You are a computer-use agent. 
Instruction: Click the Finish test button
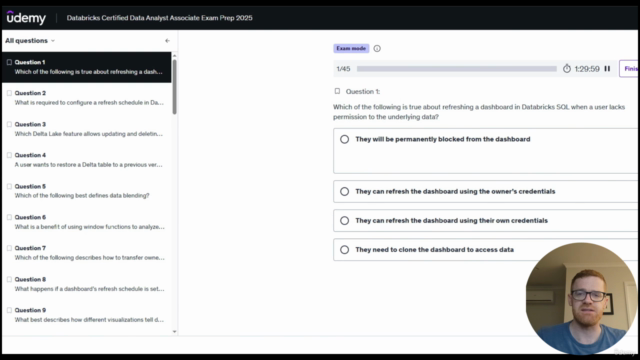pyautogui.click(x=629, y=69)
